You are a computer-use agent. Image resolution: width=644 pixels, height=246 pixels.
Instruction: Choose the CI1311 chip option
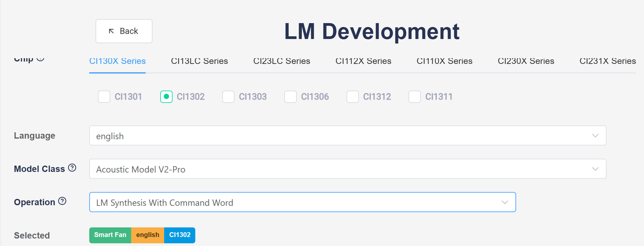[x=415, y=97]
